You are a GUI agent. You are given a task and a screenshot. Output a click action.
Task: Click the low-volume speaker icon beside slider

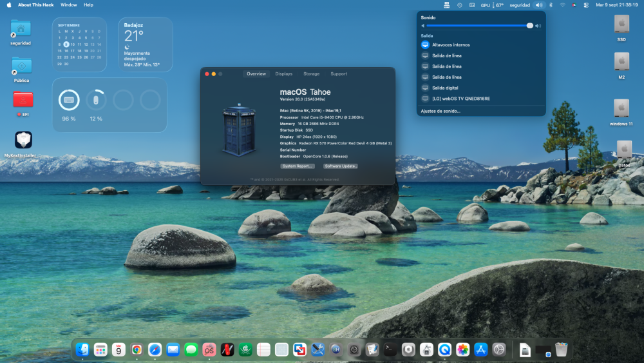click(x=422, y=26)
